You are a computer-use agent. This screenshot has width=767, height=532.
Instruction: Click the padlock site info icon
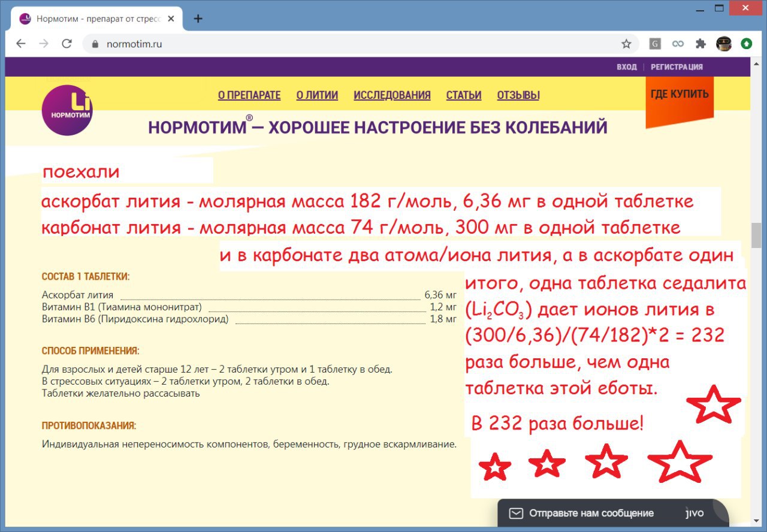[x=95, y=44]
